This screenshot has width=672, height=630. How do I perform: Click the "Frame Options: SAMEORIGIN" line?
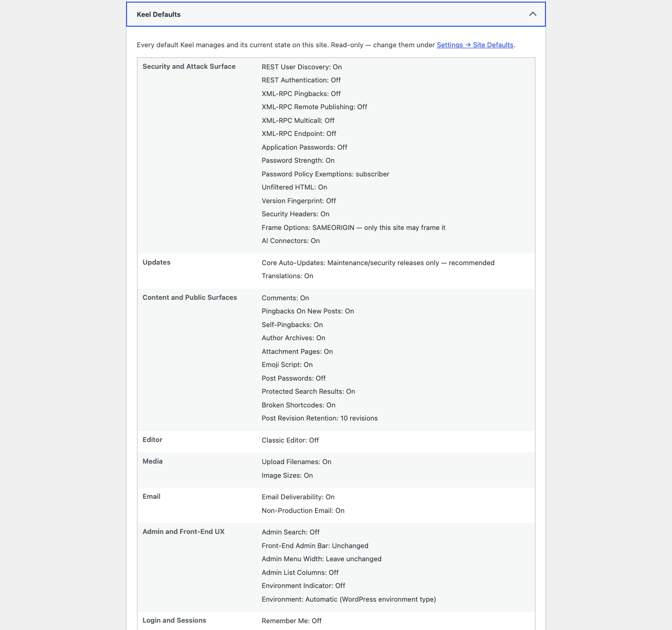pos(353,228)
